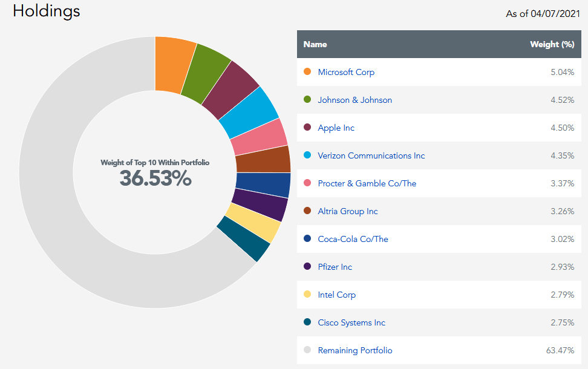Open the Johnson & Johnson holding link
The height and width of the screenshot is (369, 588).
pos(354,100)
